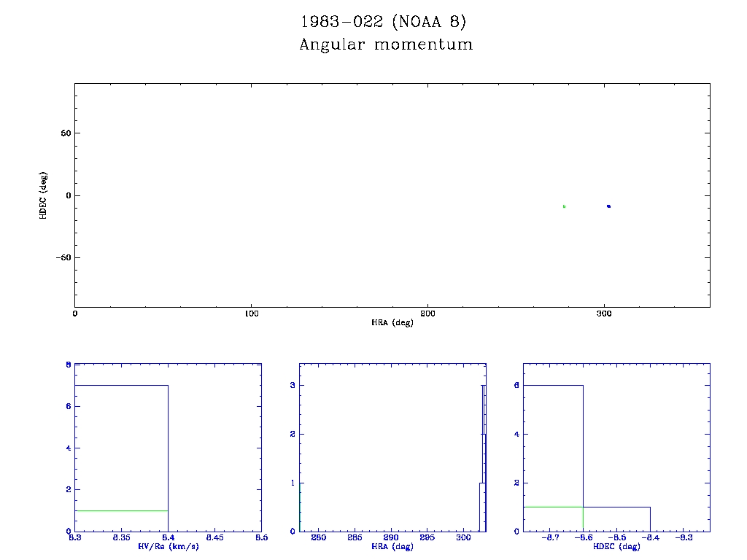Click the tall blue bar in HDEC histogram
747x560 pixels.
pos(554,458)
